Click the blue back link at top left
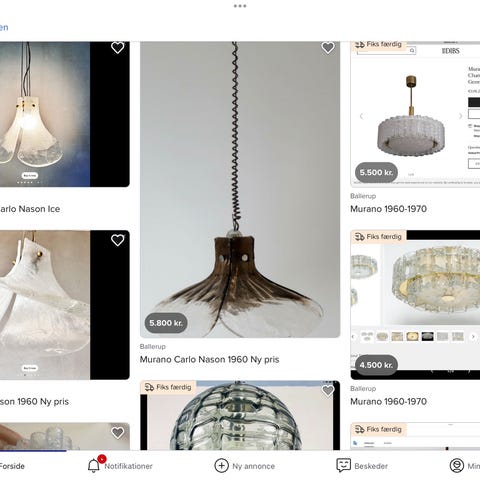Viewport: 480px width, 480px height. point(4,27)
